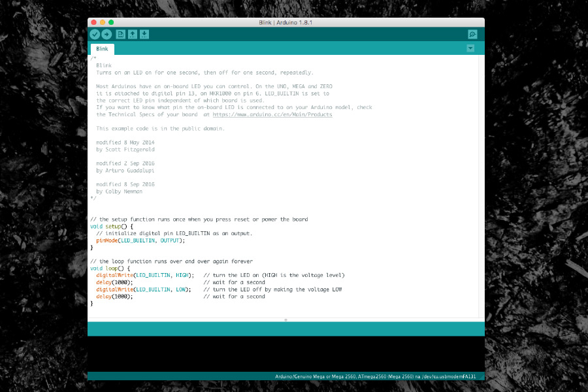The image size is (588, 392).
Task: Click the board info in the status bar
Action: [377, 376]
